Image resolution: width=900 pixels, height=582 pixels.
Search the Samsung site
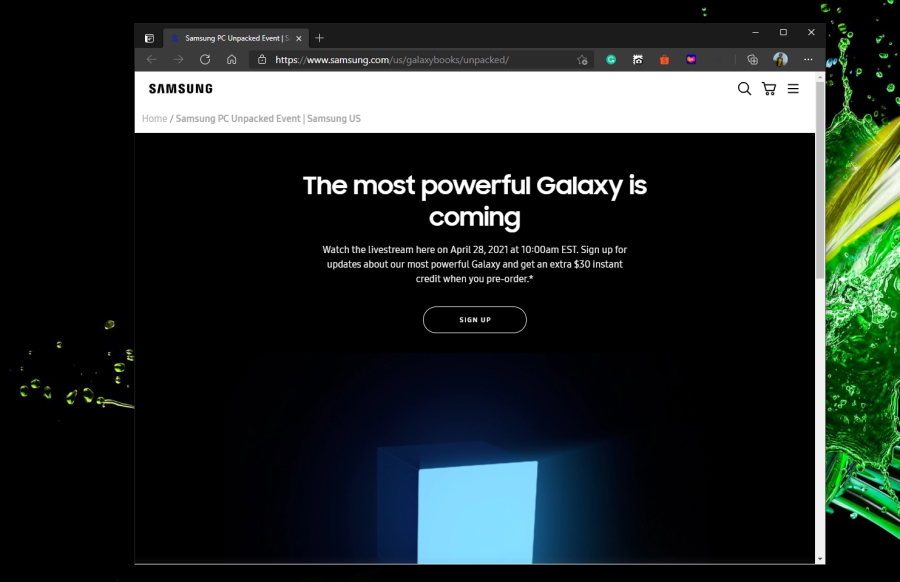(x=744, y=88)
